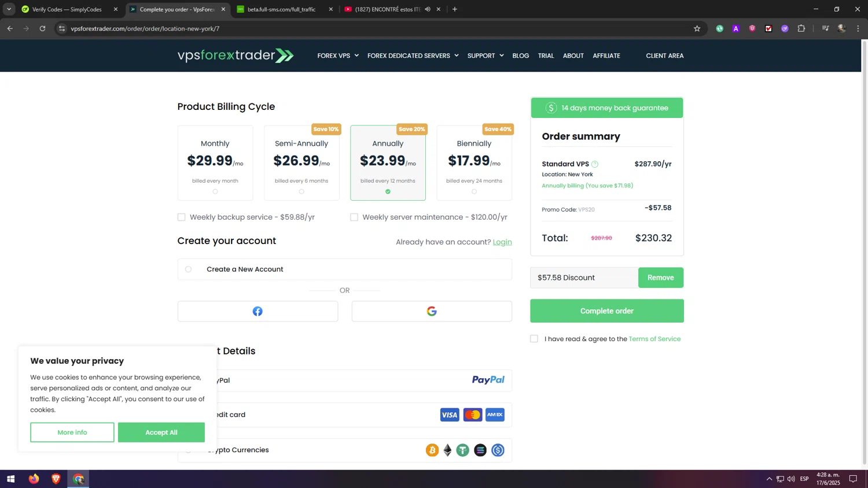
Task: Click the 14 days money back guarantee banner
Action: pyautogui.click(x=607, y=108)
